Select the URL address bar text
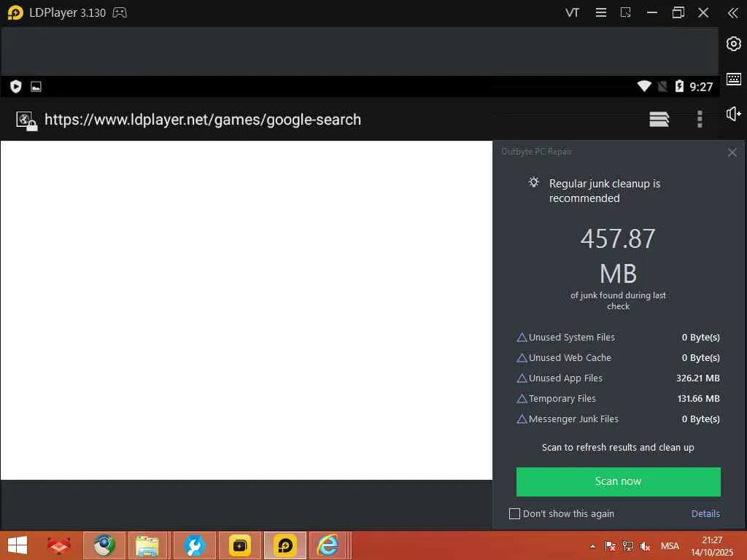Viewport: 747px width, 560px height. coord(203,120)
